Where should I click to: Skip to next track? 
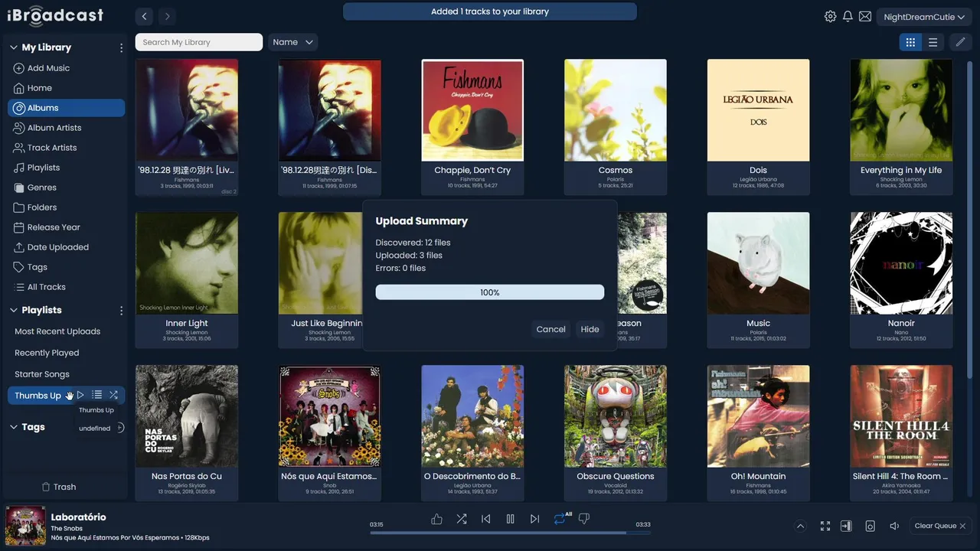click(x=535, y=519)
